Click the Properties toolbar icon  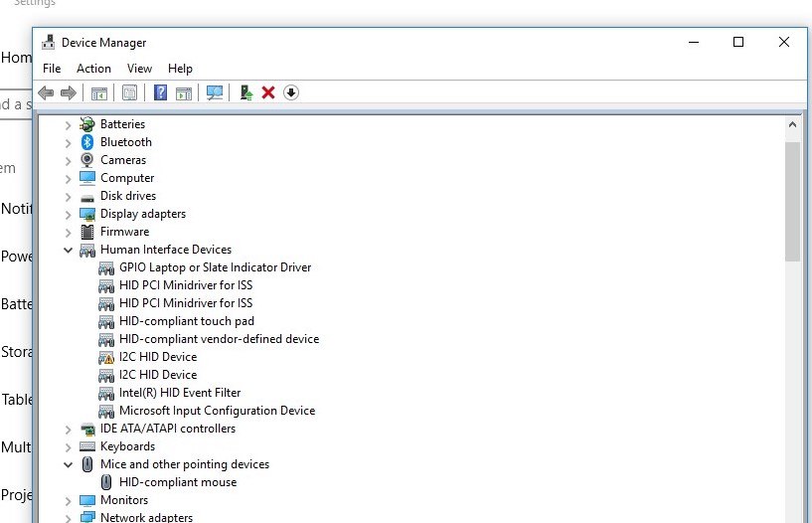coord(129,92)
